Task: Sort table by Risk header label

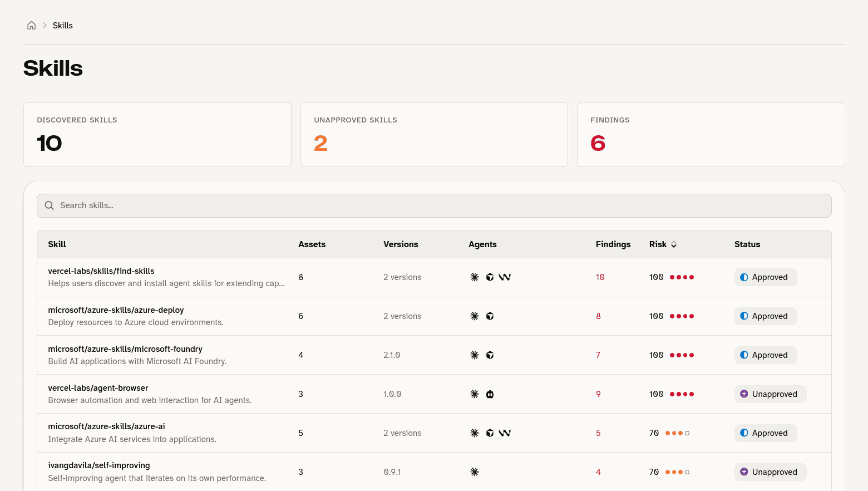Action: [658, 244]
